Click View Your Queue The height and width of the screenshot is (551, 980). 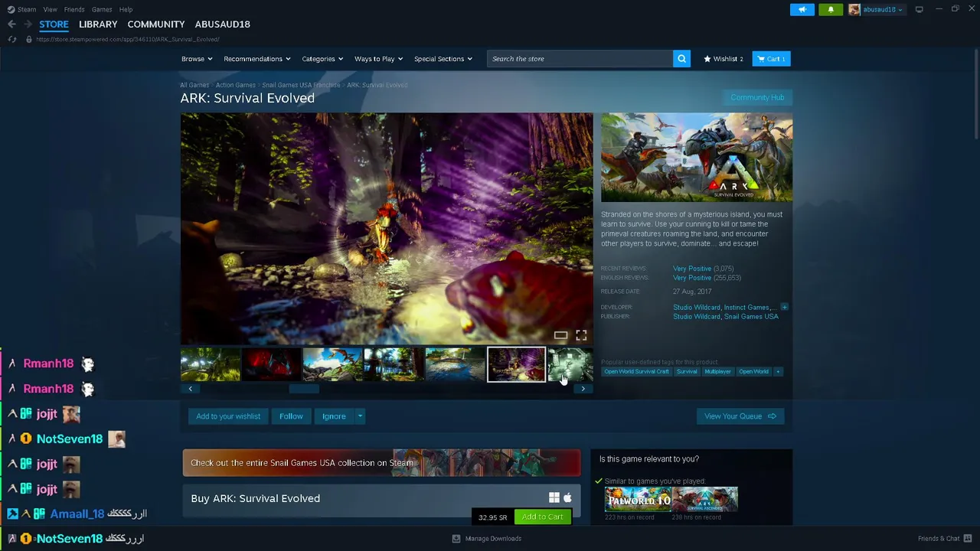point(740,416)
